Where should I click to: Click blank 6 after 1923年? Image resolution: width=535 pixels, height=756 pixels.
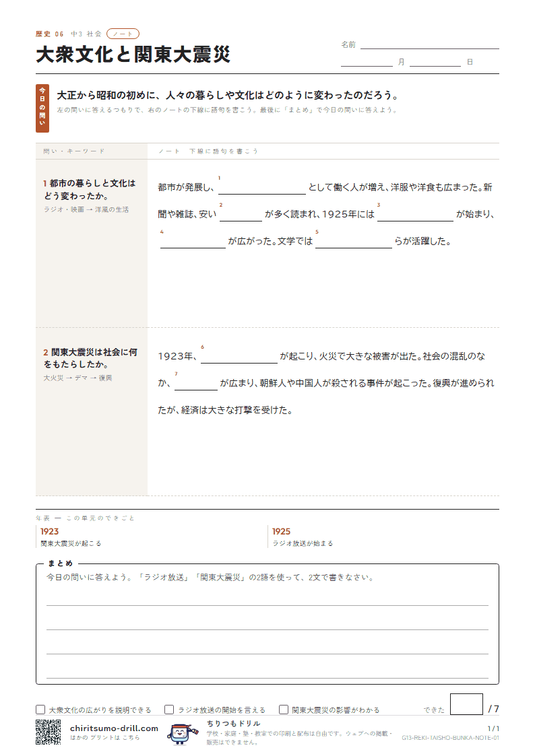coord(239,357)
